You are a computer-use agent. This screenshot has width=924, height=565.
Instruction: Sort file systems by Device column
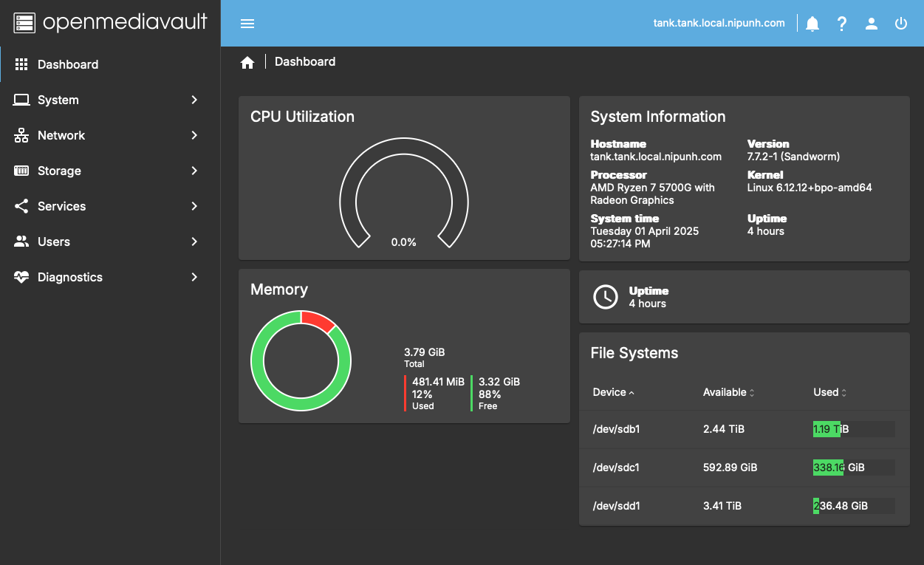(610, 392)
